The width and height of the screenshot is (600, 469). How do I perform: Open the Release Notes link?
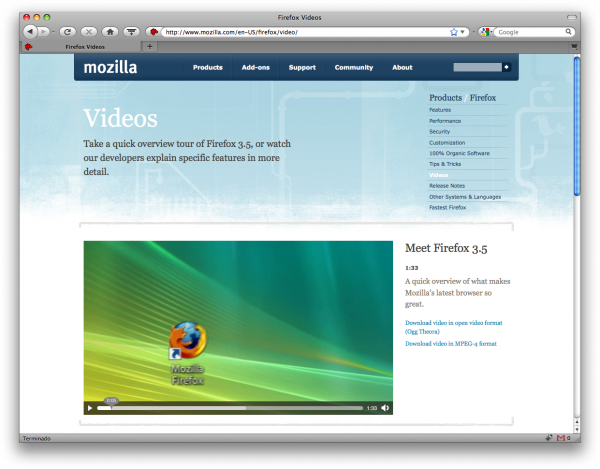(x=447, y=186)
